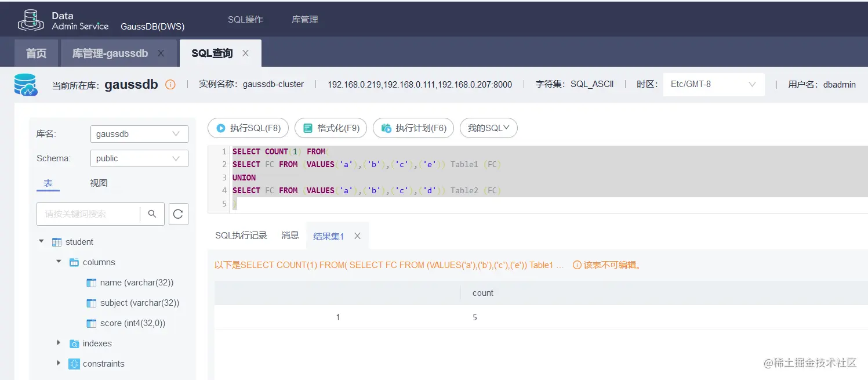This screenshot has height=380, width=868.
Task: Click the count column header
Action: (482, 293)
